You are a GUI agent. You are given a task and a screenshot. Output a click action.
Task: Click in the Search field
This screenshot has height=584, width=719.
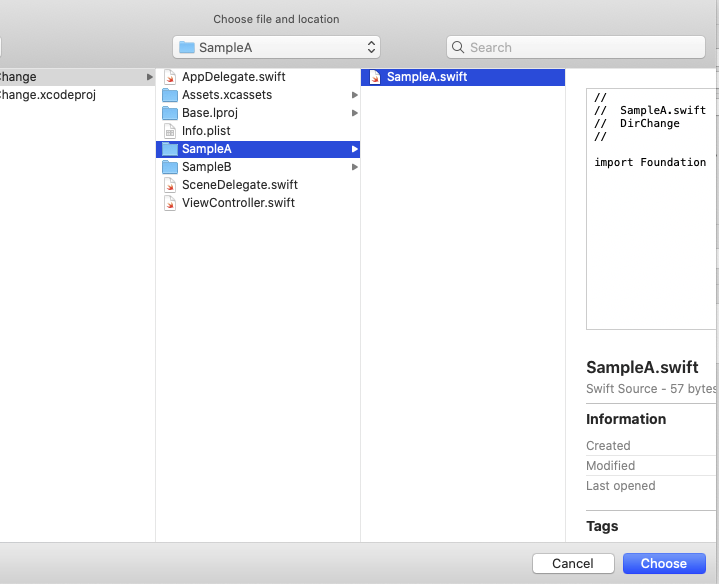click(x=575, y=47)
